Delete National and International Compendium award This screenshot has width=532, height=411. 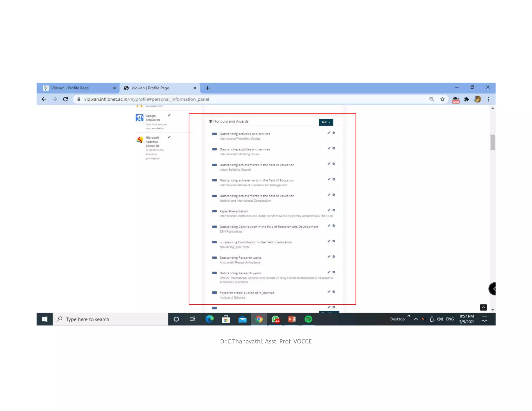pyautogui.click(x=334, y=195)
